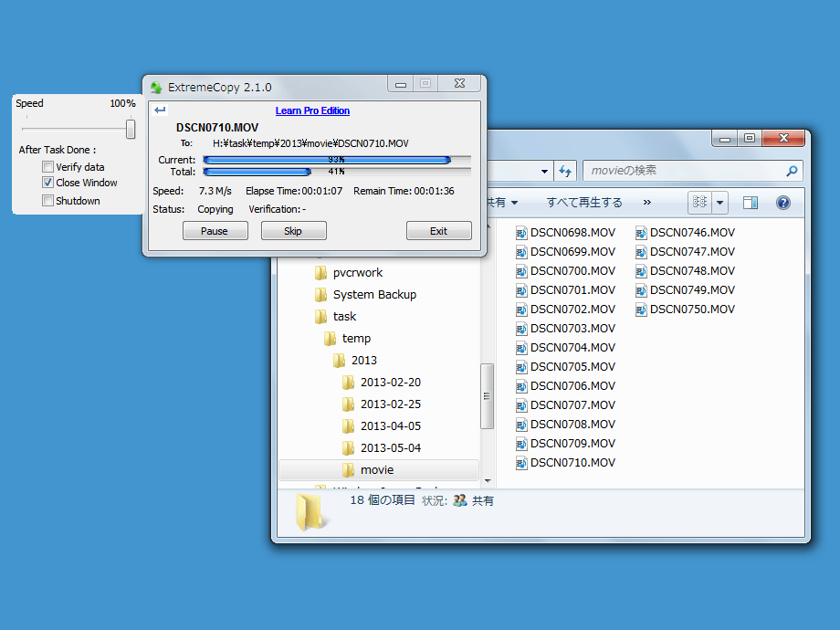Click すべて再生する in Explorer toolbar

pyautogui.click(x=584, y=203)
